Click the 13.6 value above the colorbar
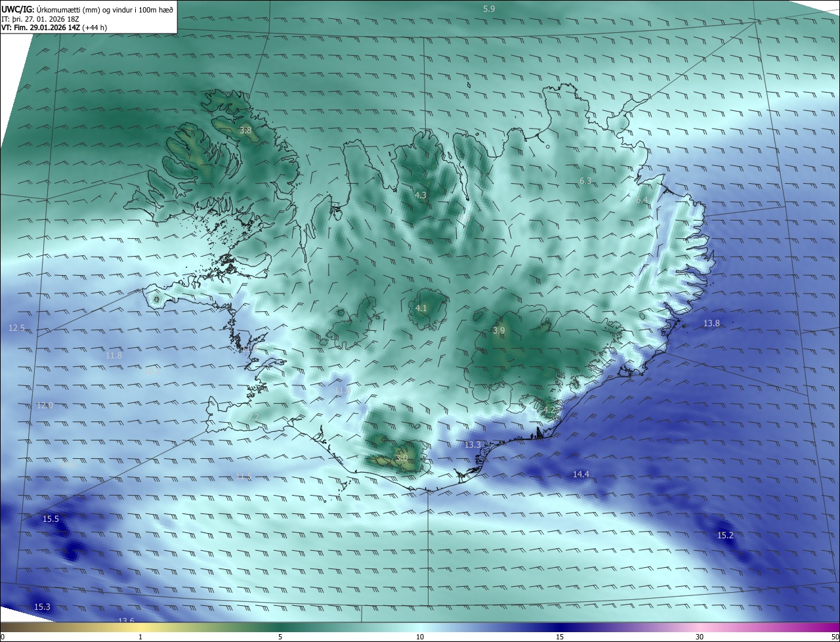Viewport: 840px width, 642px height. pos(126,620)
